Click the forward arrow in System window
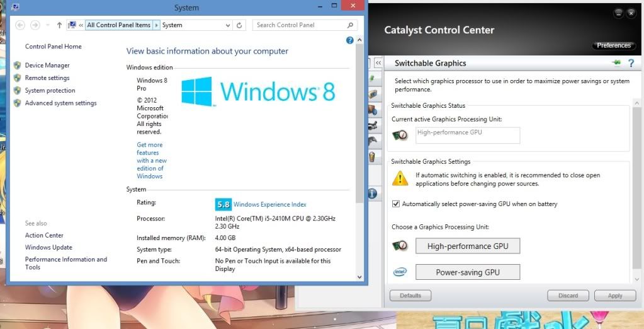 35,25
